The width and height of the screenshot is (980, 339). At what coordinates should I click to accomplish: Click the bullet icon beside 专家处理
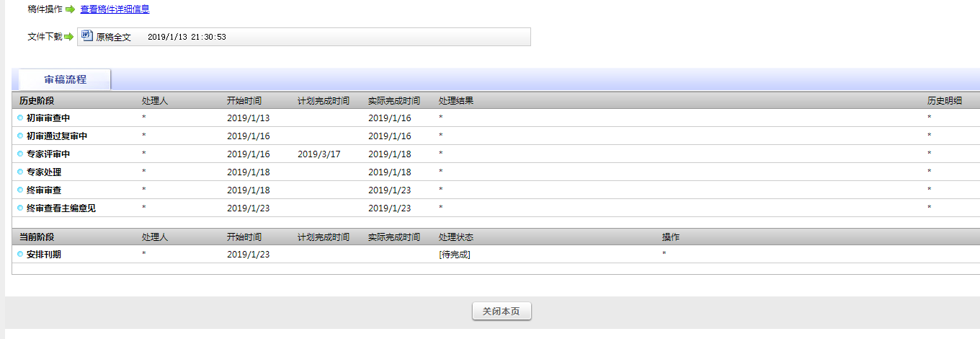coord(20,172)
